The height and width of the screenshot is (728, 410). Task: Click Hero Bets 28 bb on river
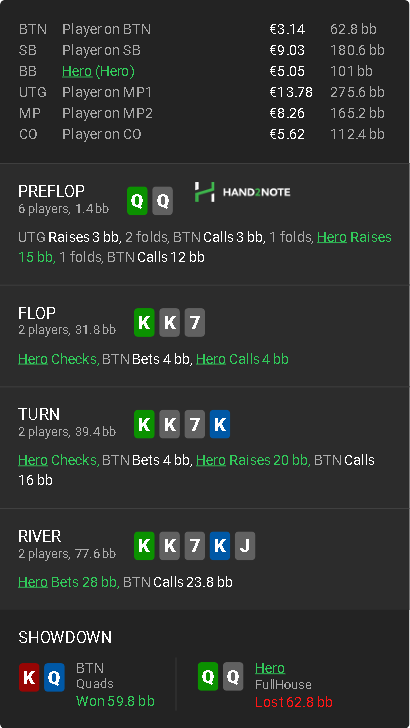click(x=68, y=582)
